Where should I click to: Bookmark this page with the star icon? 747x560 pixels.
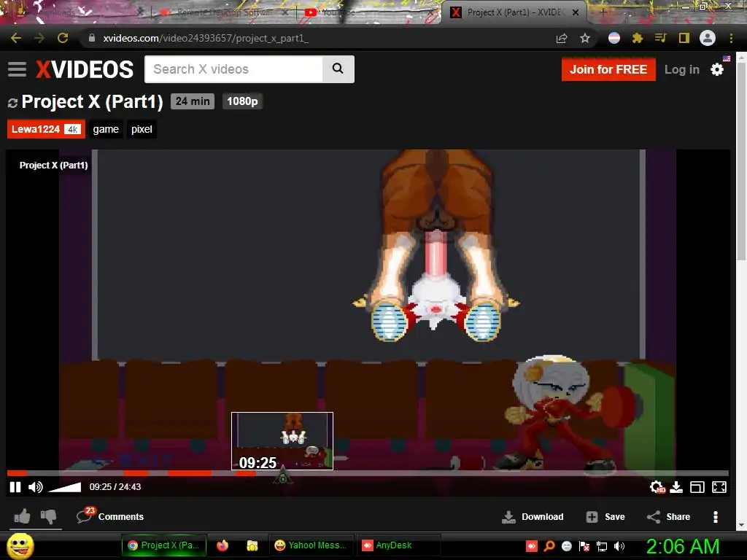coord(585,38)
